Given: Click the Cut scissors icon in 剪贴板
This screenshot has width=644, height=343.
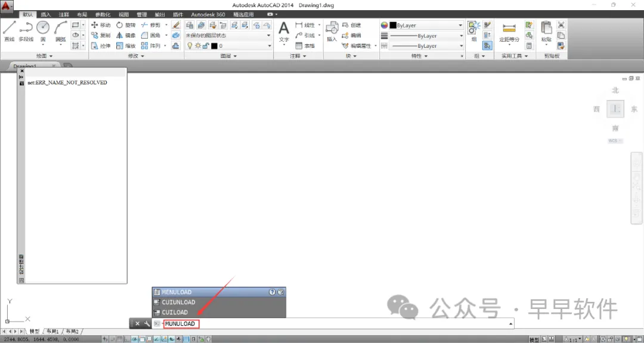Looking at the screenshot, I should [561, 25].
